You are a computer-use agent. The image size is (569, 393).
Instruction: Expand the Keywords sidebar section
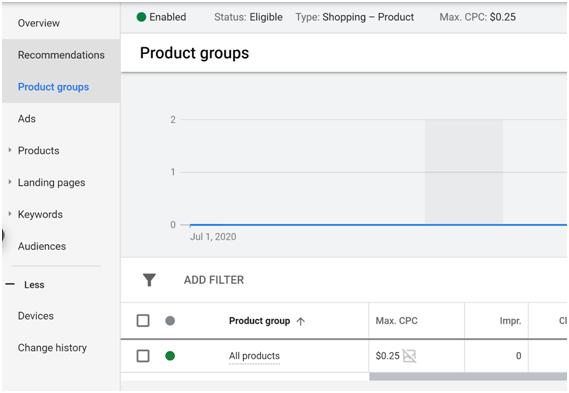pyautogui.click(x=10, y=214)
